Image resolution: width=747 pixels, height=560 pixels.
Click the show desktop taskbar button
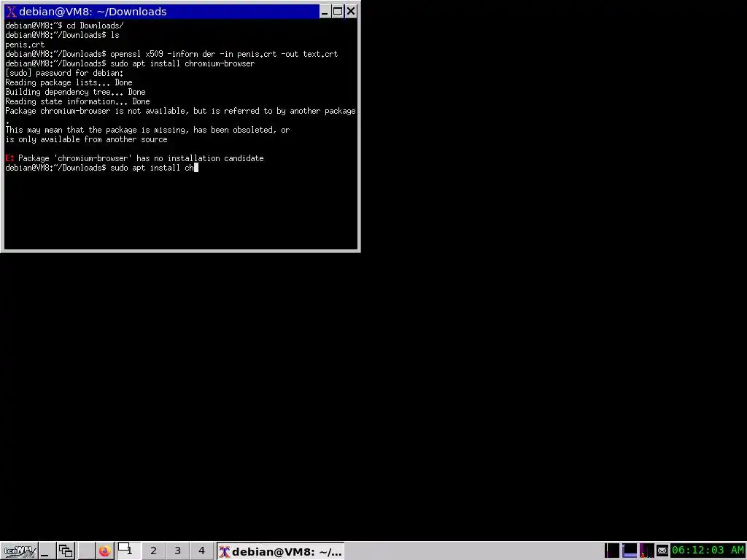tap(46, 551)
